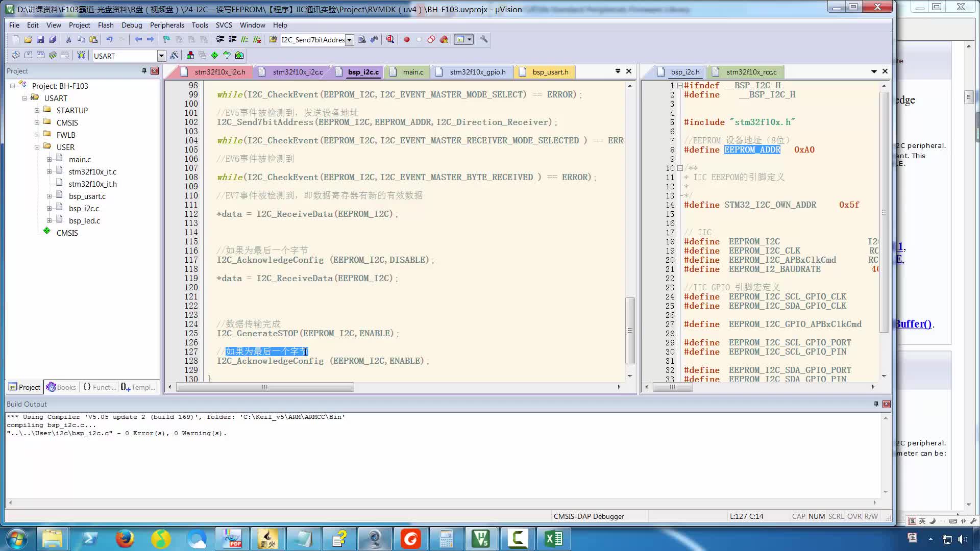This screenshot has height=551, width=980.
Task: Click the Save All icon
Action: [53, 39]
